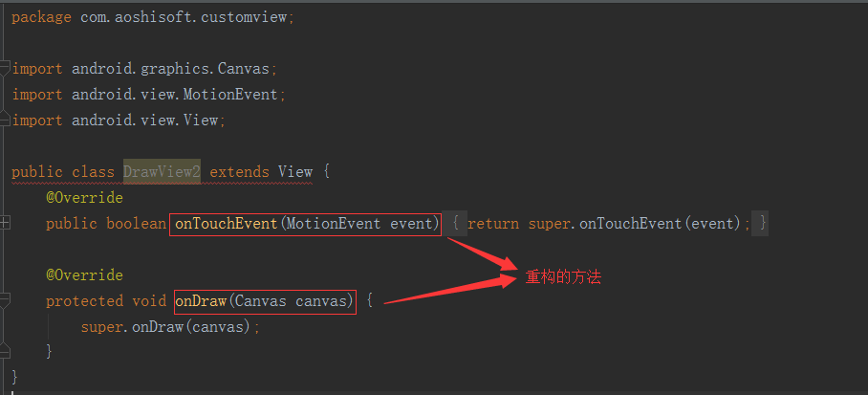
Task: Click the protected keyword before void onDraw
Action: (x=84, y=301)
